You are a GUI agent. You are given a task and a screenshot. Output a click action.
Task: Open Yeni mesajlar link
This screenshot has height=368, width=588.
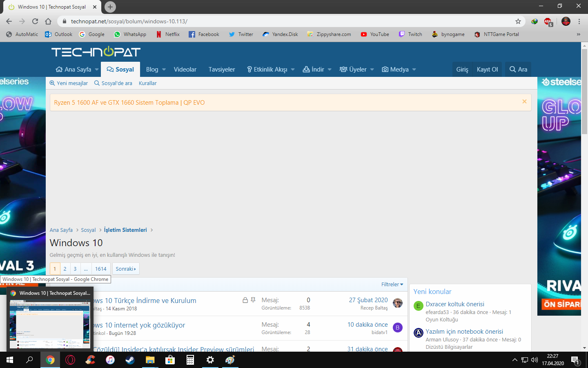tap(69, 83)
